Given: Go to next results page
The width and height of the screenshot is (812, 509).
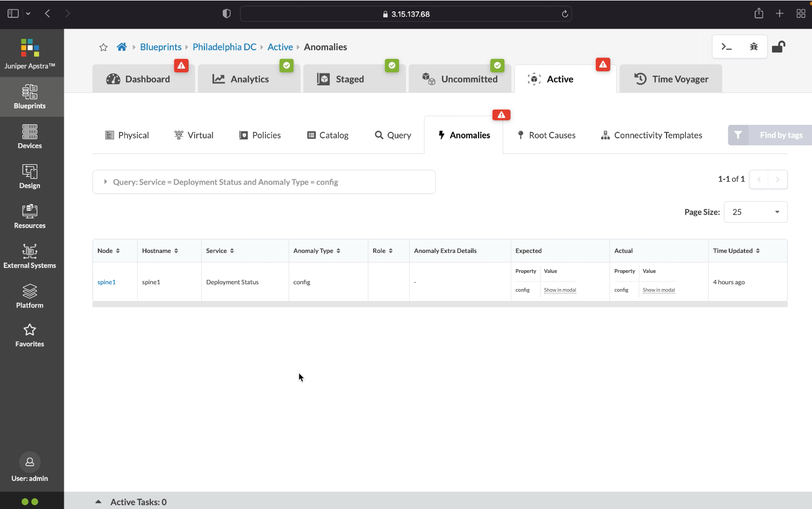Looking at the screenshot, I should pyautogui.click(x=777, y=179).
